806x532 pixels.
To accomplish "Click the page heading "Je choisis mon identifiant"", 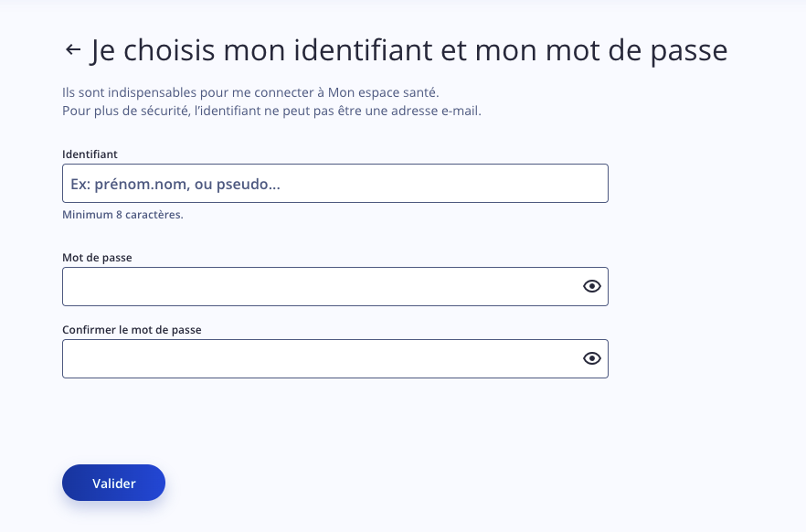I will coord(409,50).
